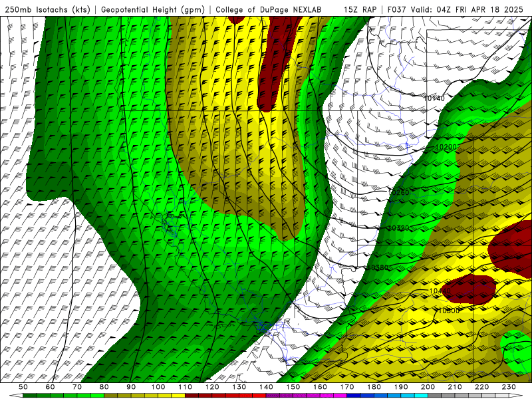Click the 10320 height contour label
The width and height of the screenshot is (532, 399).
tap(398, 228)
